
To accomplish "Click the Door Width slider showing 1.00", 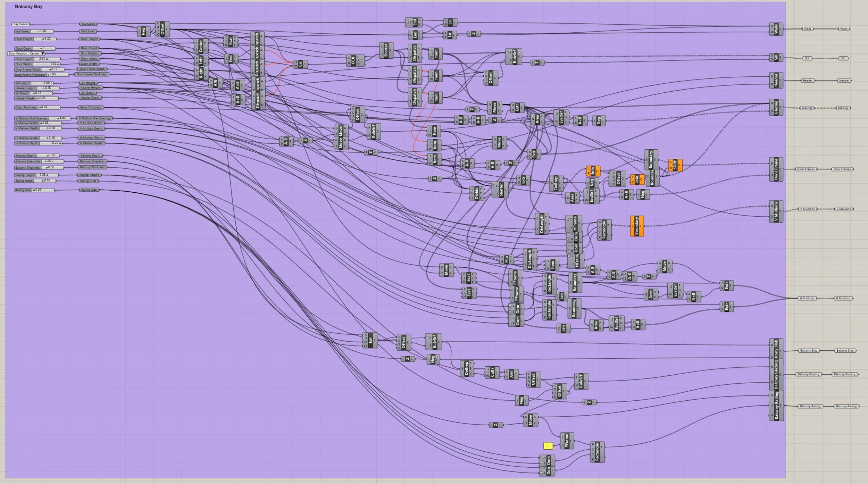I will (37, 64).
